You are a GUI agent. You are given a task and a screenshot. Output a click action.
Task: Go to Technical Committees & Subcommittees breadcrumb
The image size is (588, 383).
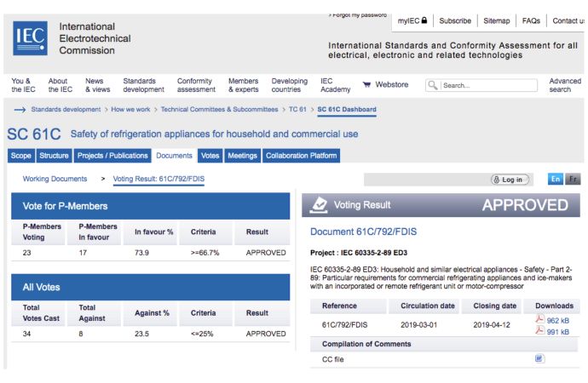coord(219,109)
